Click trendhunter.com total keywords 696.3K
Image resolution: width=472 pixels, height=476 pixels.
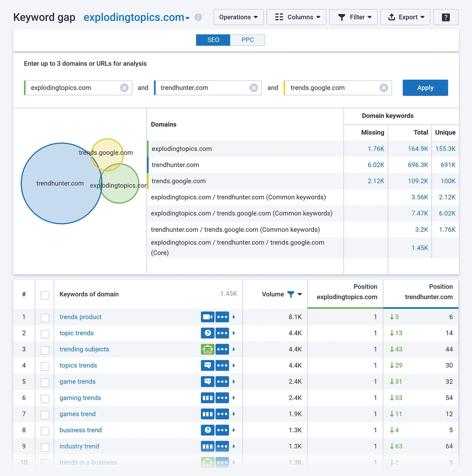point(418,165)
